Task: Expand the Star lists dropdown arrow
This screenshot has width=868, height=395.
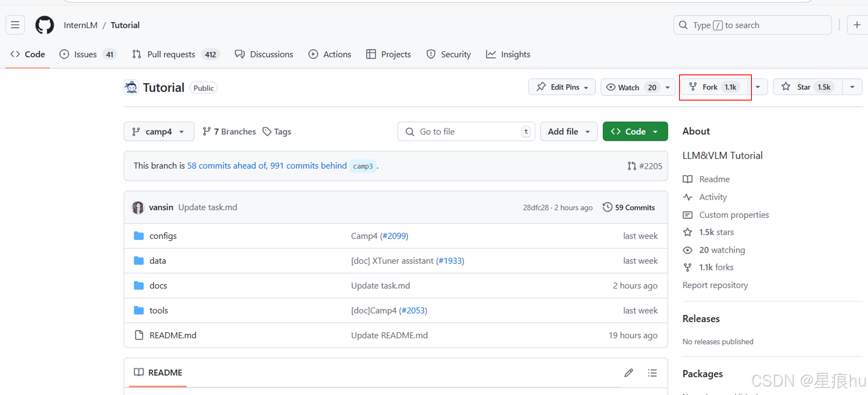Action: tap(852, 87)
